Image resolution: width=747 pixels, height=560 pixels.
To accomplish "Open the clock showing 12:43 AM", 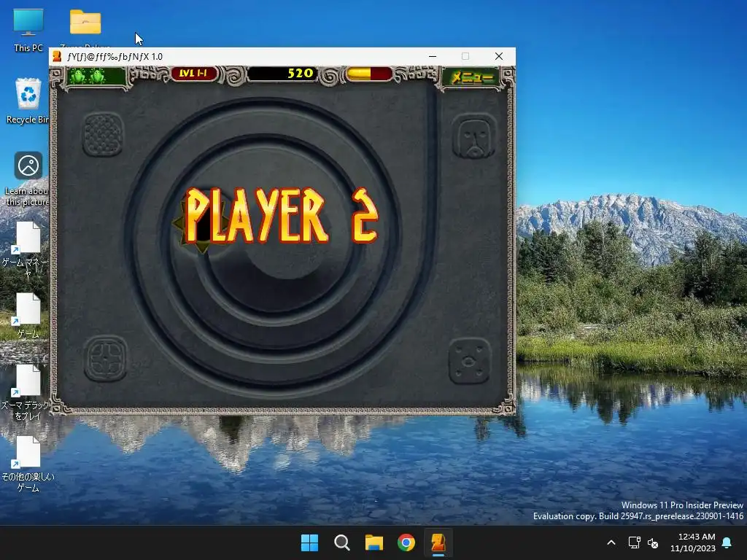I will click(693, 542).
